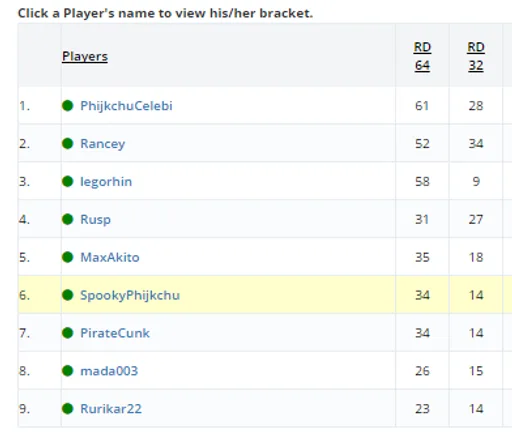View Rurikar22's bracket
The height and width of the screenshot is (432, 512).
tap(111, 409)
